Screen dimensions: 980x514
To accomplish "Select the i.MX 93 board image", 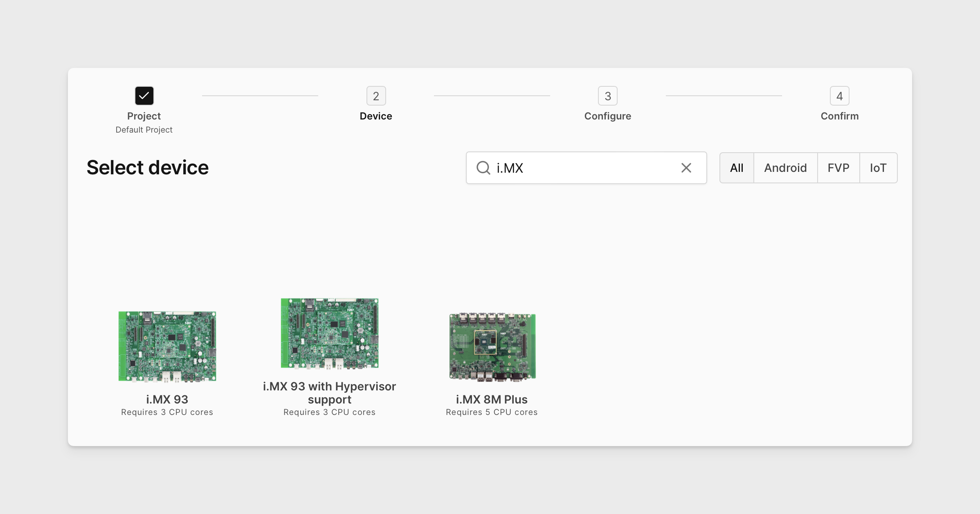I will 167,346.
